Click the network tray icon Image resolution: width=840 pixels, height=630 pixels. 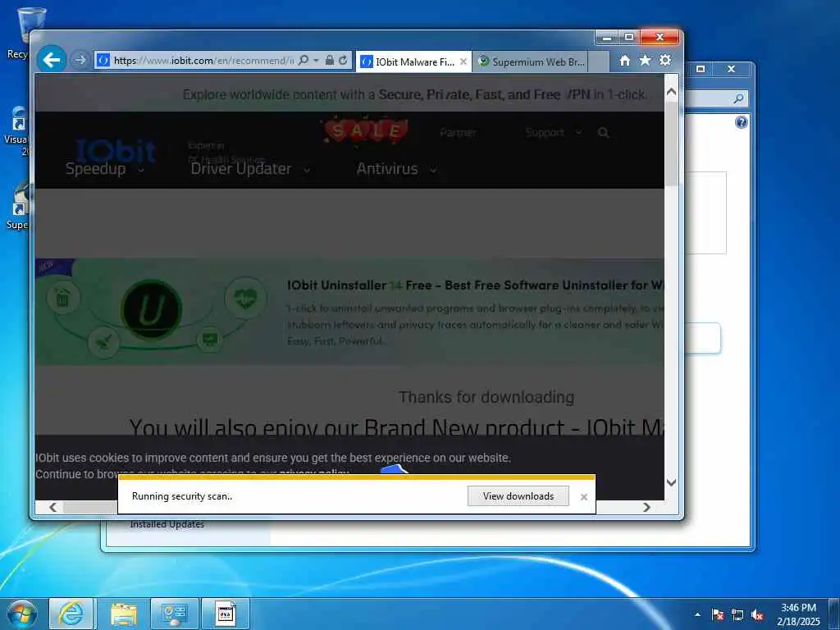[x=737, y=615]
